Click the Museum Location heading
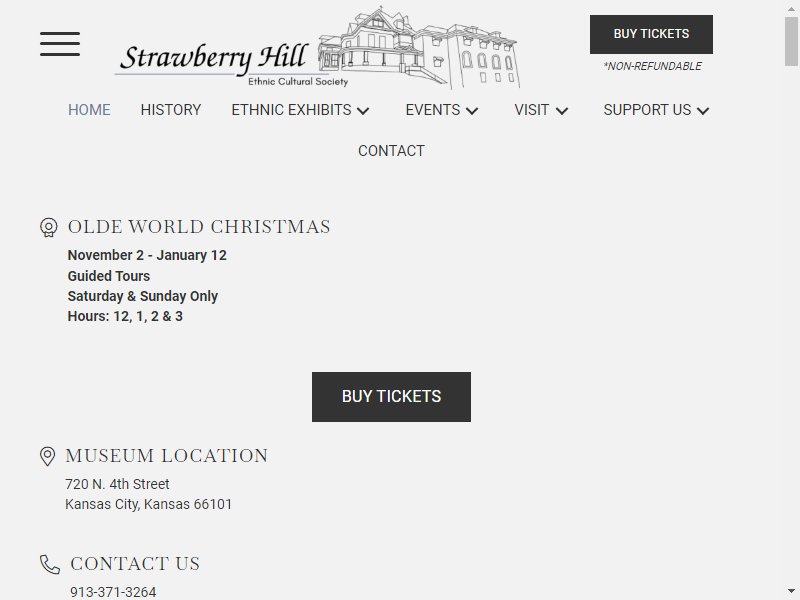This screenshot has height=600, width=800. coord(167,456)
